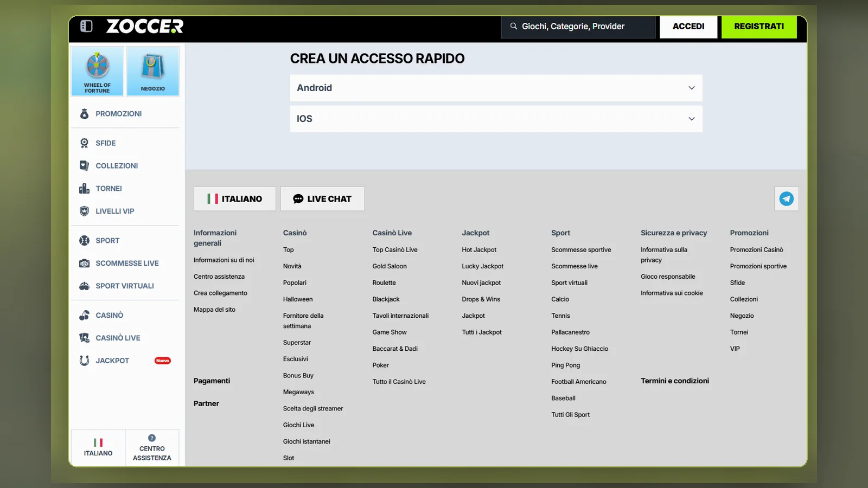Open Promozioni in the sidebar menu
The height and width of the screenshot is (488, 868).
click(x=118, y=114)
